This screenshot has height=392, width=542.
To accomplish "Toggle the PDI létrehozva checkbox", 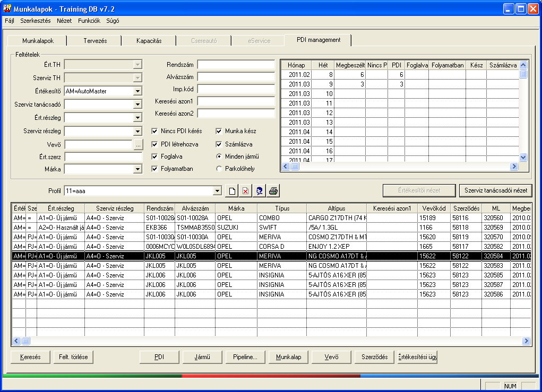I will tap(154, 144).
